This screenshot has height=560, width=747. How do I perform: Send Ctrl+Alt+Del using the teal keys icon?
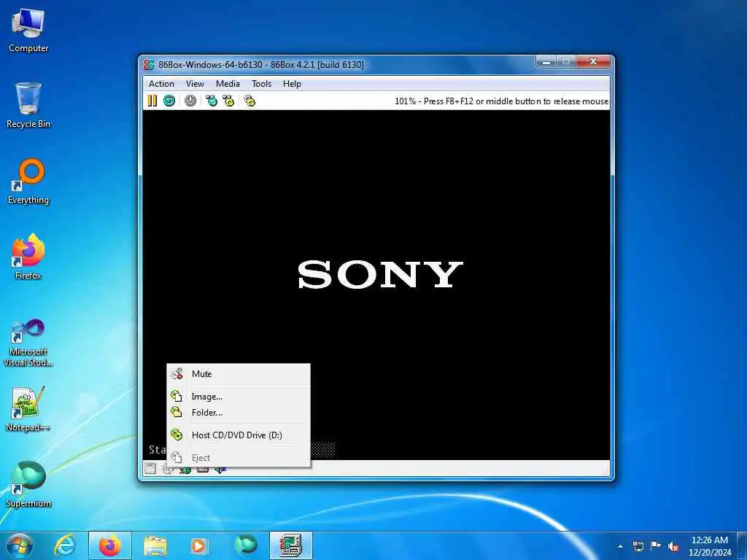point(211,101)
